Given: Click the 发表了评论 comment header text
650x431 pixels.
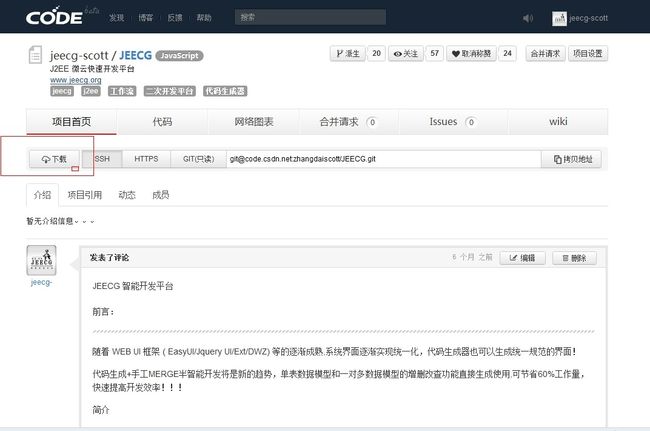Looking at the screenshot, I should pyautogui.click(x=109, y=258).
